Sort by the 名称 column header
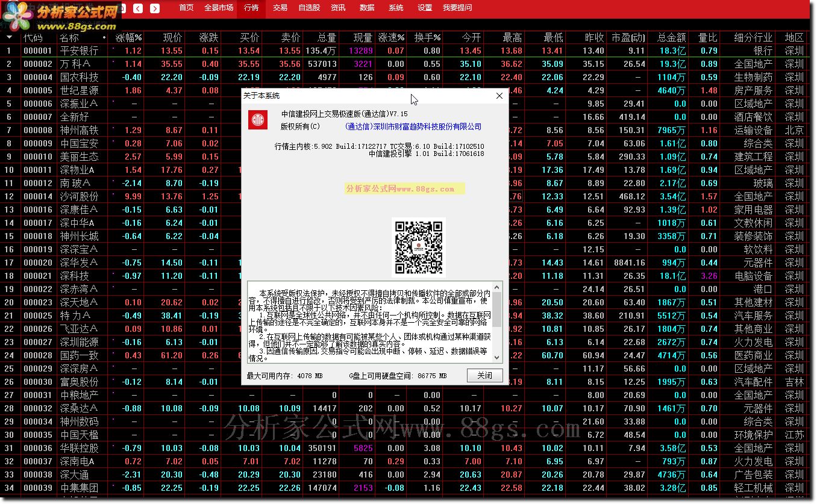The image size is (817, 504). 69,37
